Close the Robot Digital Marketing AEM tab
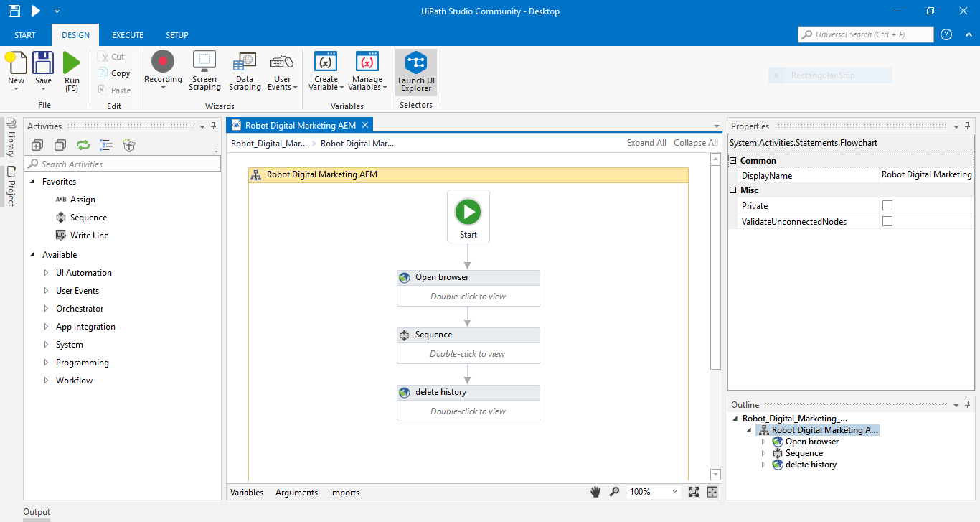This screenshot has width=980, height=522. (364, 125)
